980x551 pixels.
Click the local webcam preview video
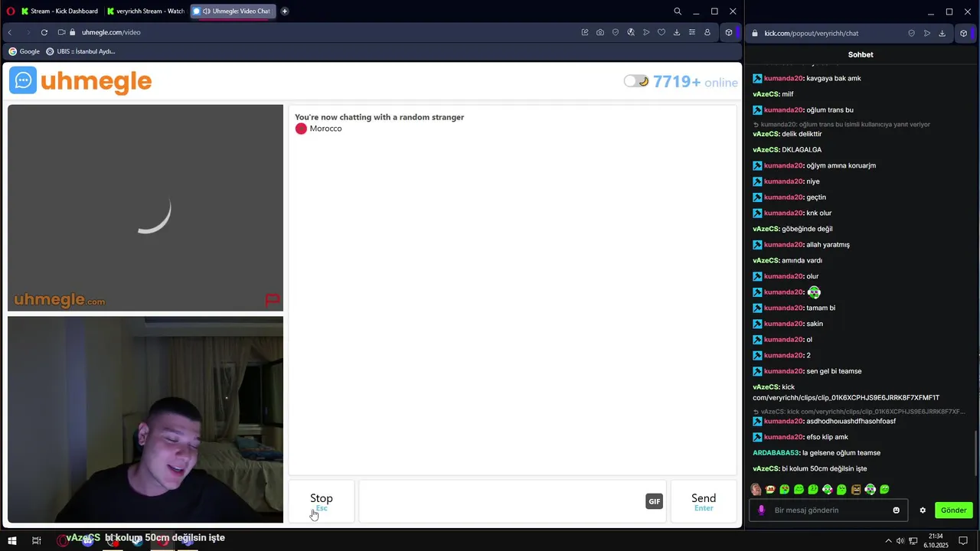coord(145,419)
